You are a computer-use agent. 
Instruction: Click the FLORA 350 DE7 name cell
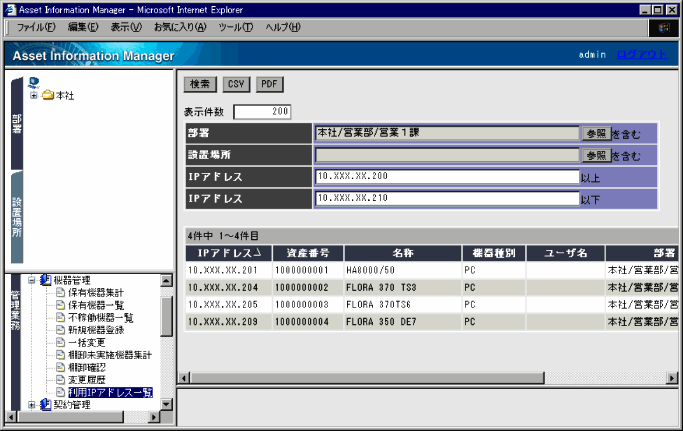point(403,322)
